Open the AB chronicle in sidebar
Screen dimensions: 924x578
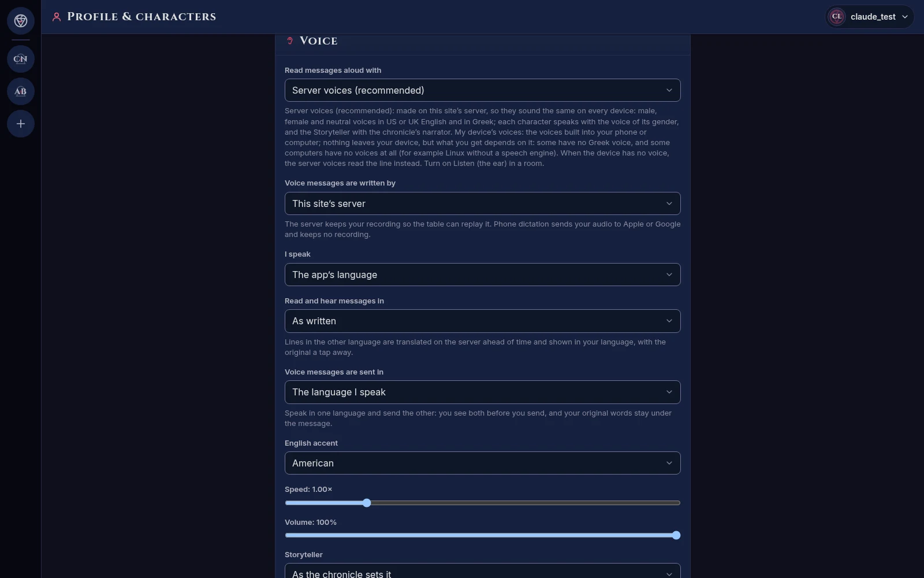coord(21,91)
